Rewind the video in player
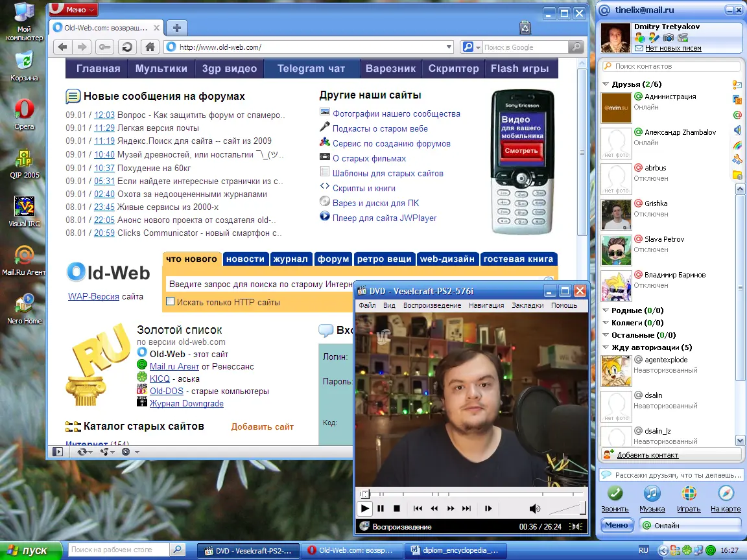747x560 pixels. pos(434,508)
